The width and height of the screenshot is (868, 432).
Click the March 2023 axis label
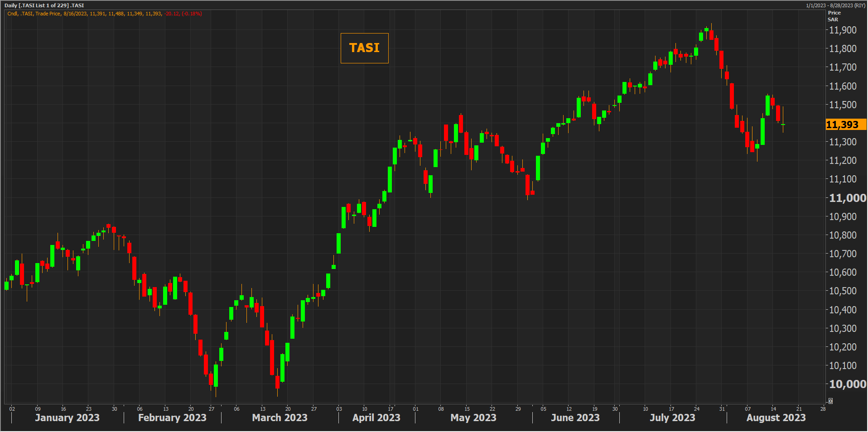tap(280, 418)
